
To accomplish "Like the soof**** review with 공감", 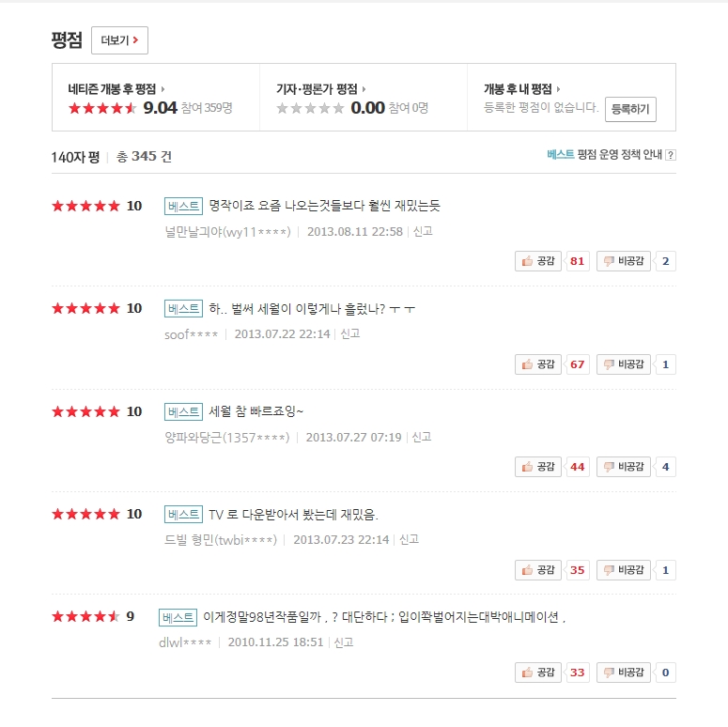I will [x=538, y=364].
